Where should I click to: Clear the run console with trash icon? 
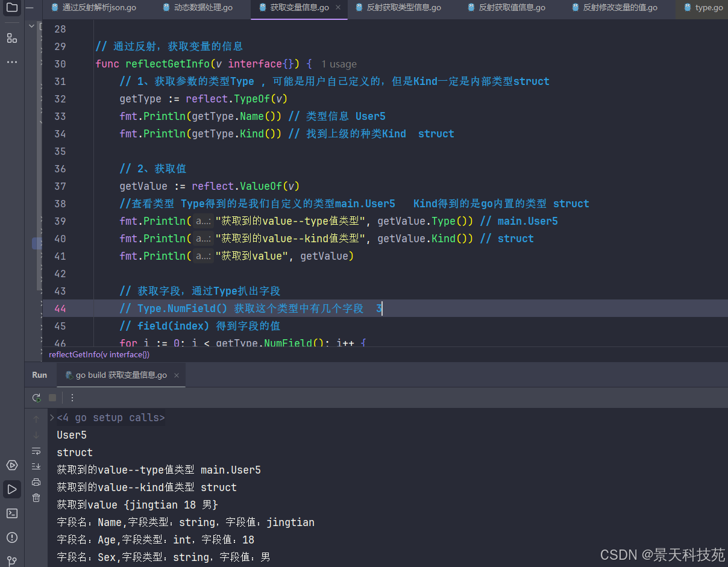pyautogui.click(x=36, y=498)
